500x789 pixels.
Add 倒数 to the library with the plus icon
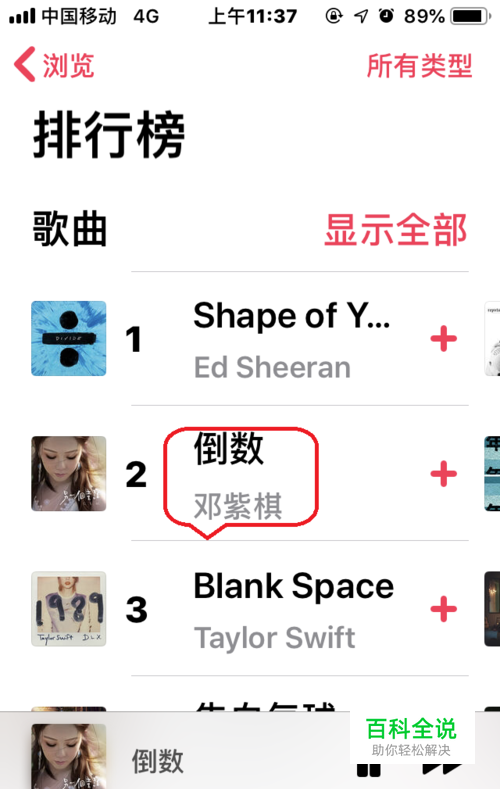click(444, 474)
